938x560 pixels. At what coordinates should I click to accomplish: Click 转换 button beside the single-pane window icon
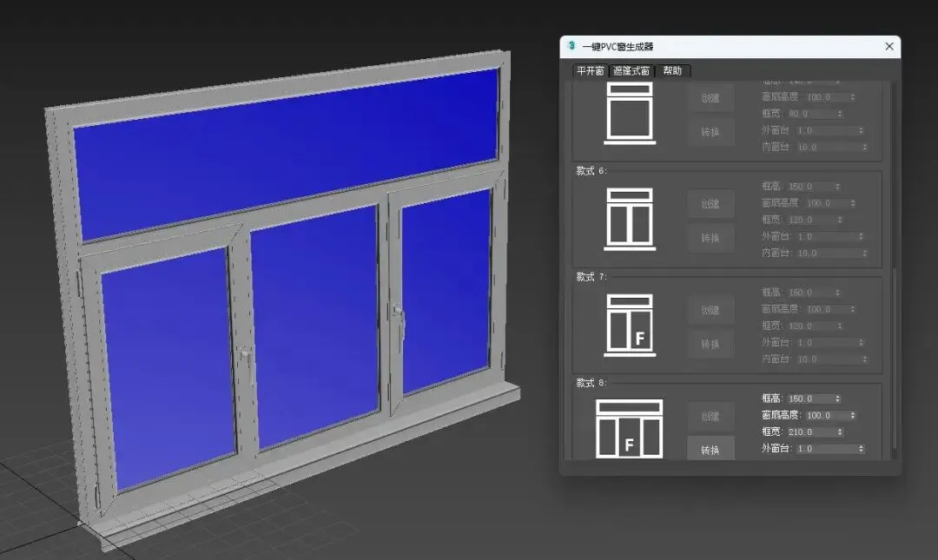coord(710,132)
